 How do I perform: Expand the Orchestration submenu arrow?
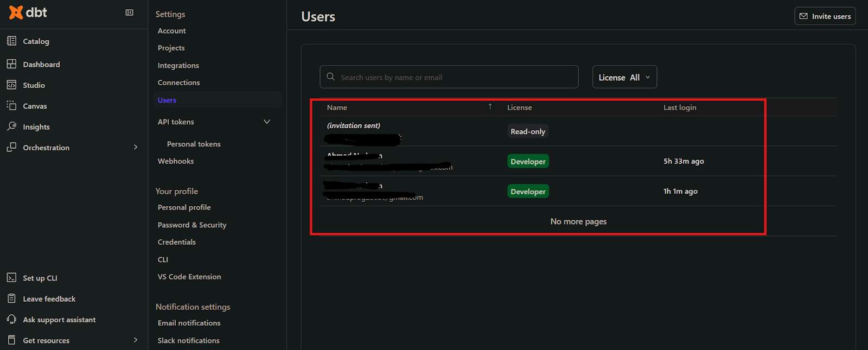tap(136, 147)
